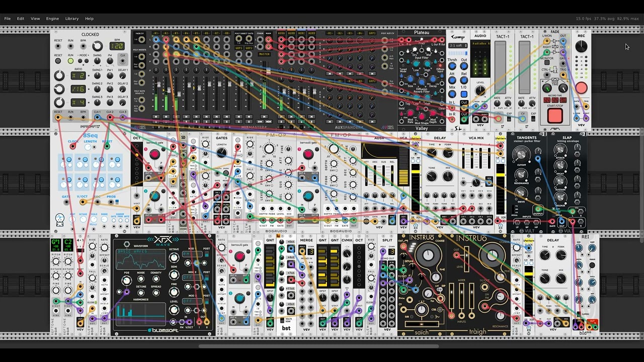Toggle MixMaster master Dim button
Screen dimensions: 644x362
pos(260,122)
